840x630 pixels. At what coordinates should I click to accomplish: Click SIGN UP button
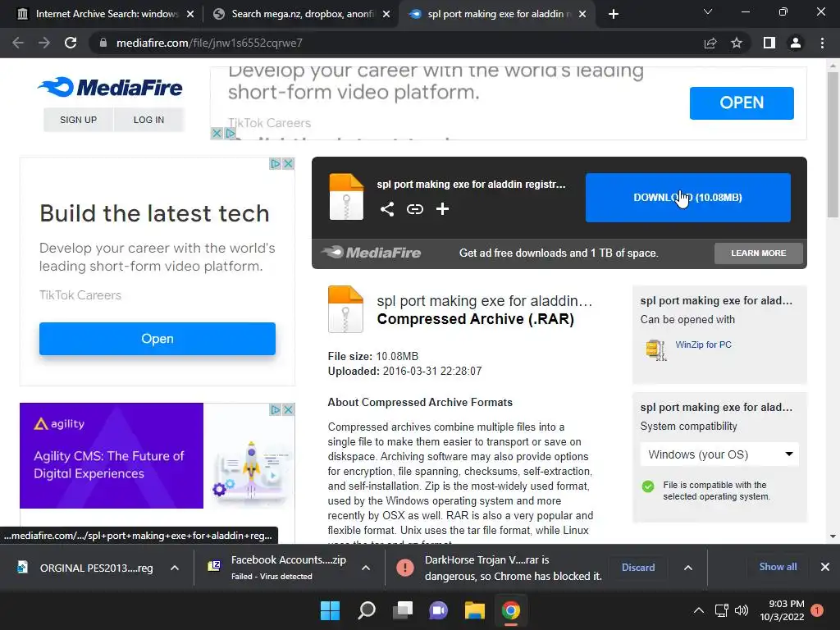point(78,120)
